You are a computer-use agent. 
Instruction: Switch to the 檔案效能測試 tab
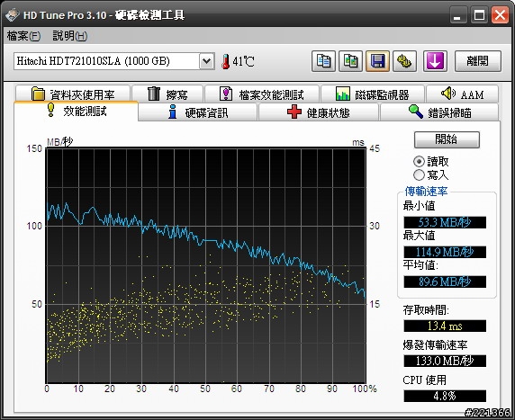tap(262, 94)
